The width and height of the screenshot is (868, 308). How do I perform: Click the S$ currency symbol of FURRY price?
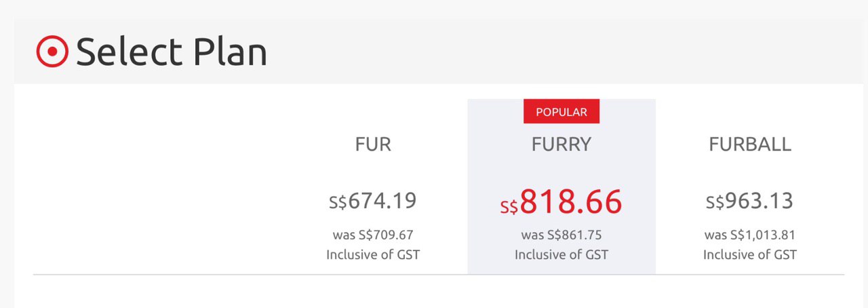(x=509, y=207)
